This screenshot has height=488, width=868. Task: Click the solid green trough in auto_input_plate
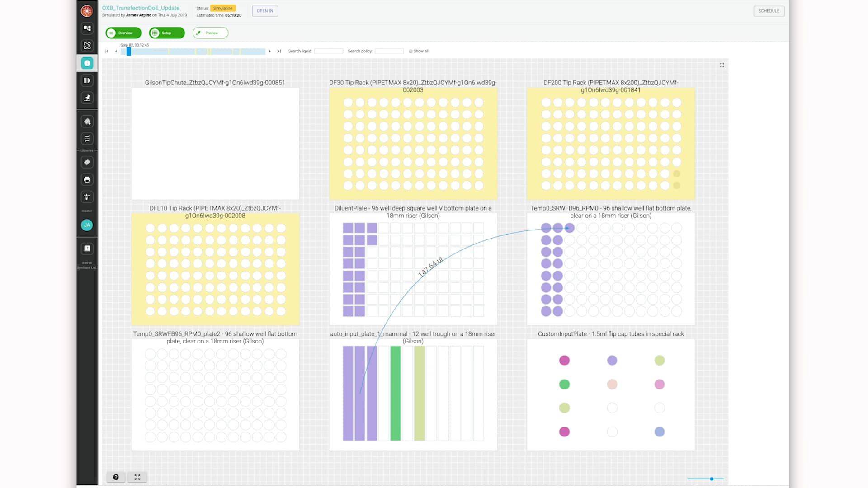[x=396, y=393]
